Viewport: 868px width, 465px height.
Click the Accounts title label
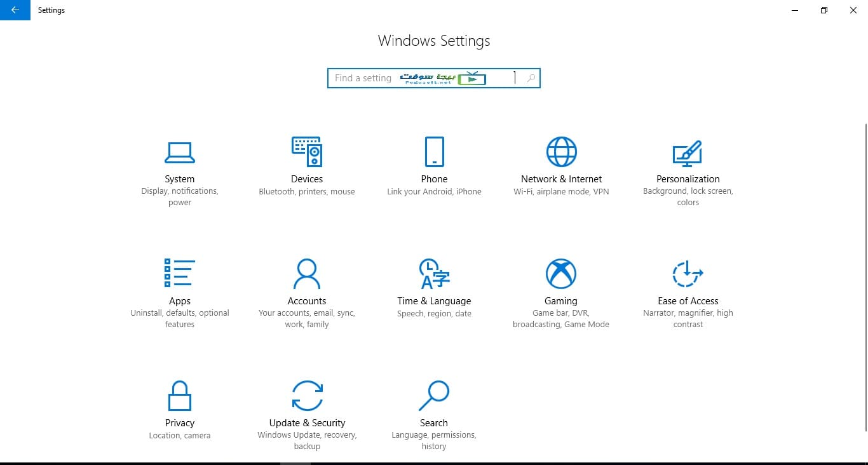(307, 301)
